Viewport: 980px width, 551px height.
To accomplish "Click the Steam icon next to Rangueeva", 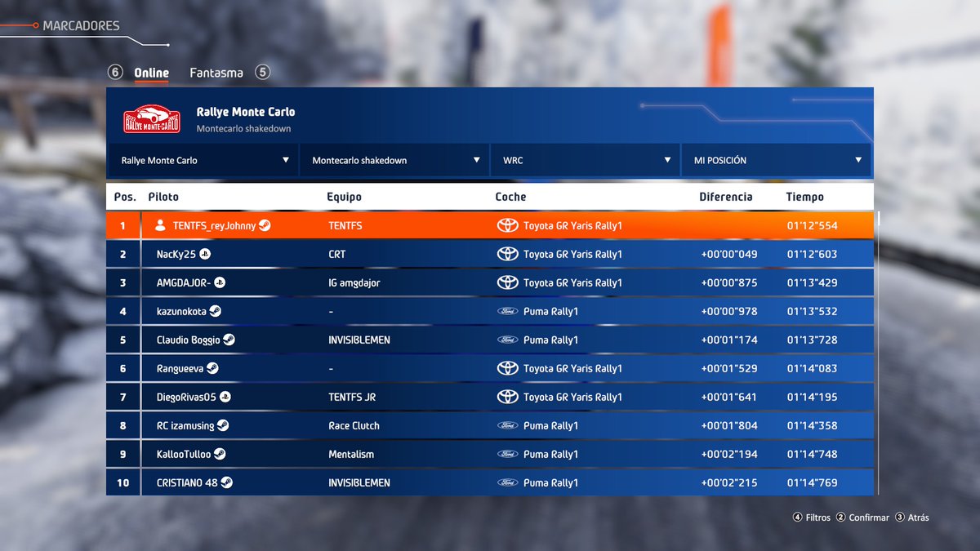I will tap(212, 368).
